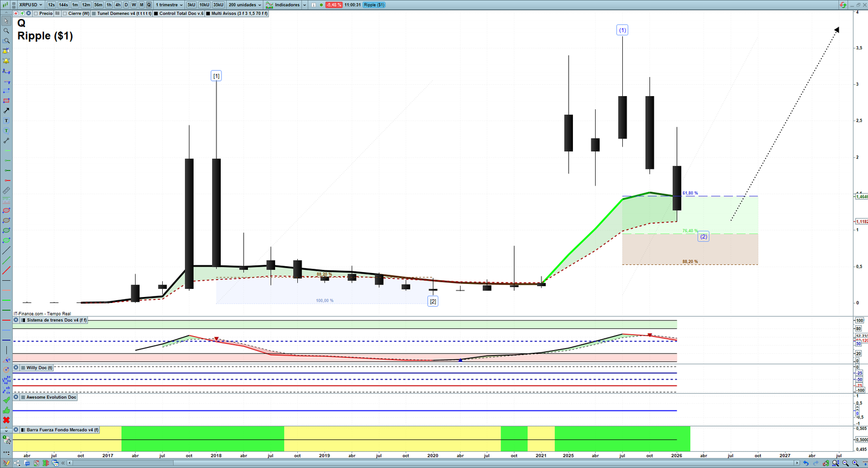The image size is (868, 468).
Task: Switch to daily D timeframe
Action: click(126, 5)
